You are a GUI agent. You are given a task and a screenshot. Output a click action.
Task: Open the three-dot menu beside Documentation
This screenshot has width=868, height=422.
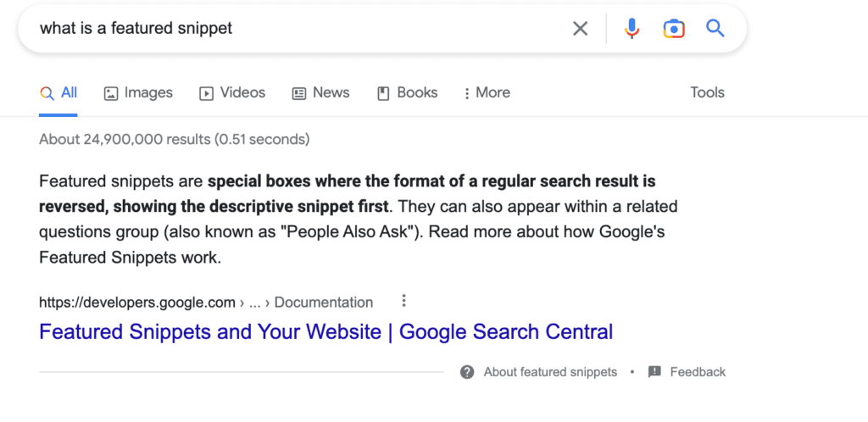tap(403, 301)
